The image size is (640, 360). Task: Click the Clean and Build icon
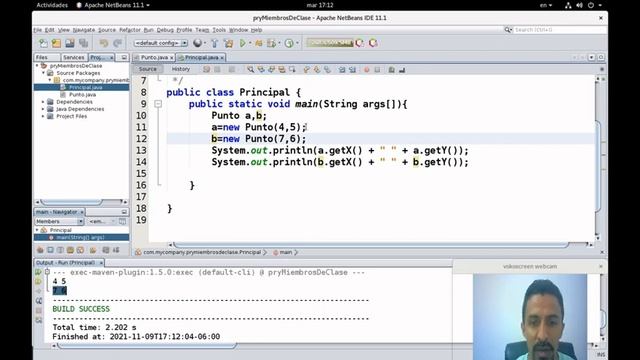point(229,43)
